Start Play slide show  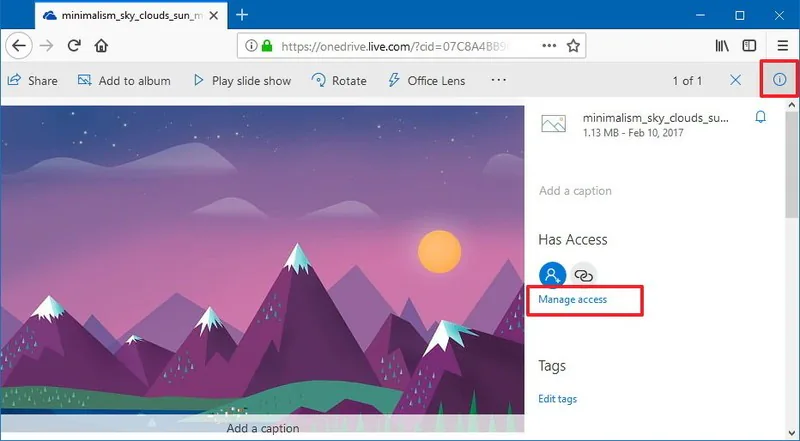[242, 81]
